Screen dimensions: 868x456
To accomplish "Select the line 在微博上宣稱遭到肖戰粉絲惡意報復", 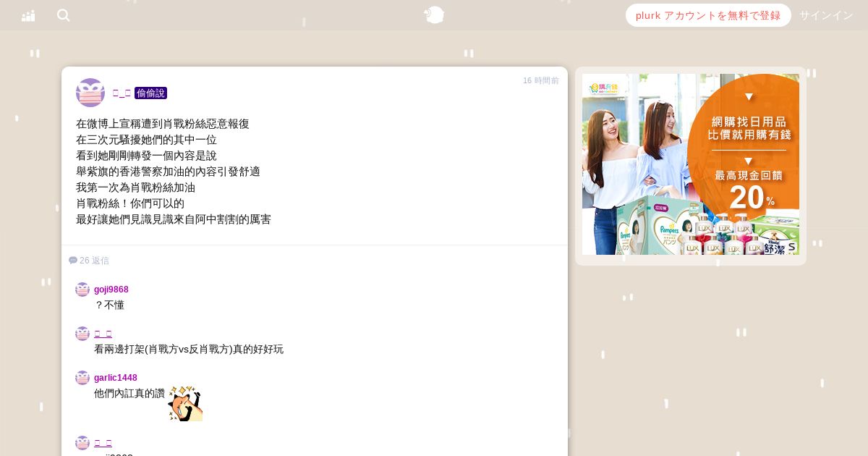I will [x=163, y=124].
